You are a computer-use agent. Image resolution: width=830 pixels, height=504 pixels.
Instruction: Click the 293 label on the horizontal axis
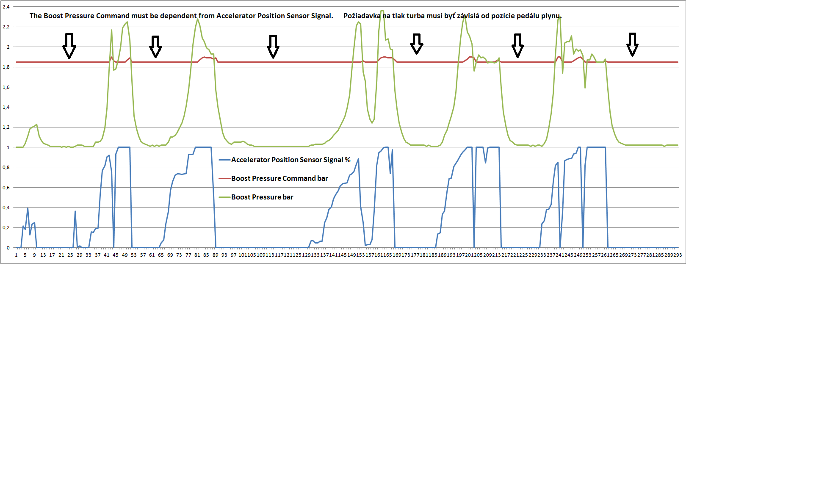(x=678, y=255)
